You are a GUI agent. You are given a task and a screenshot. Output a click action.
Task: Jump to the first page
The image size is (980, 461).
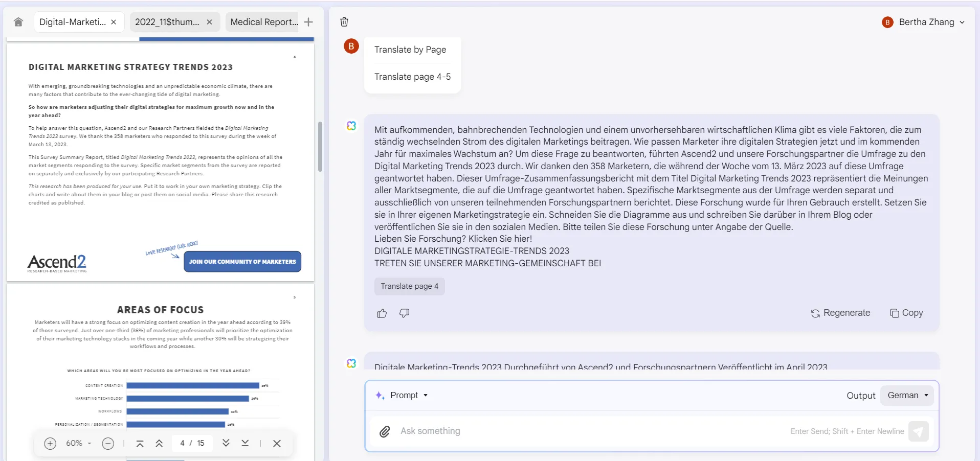coord(140,443)
